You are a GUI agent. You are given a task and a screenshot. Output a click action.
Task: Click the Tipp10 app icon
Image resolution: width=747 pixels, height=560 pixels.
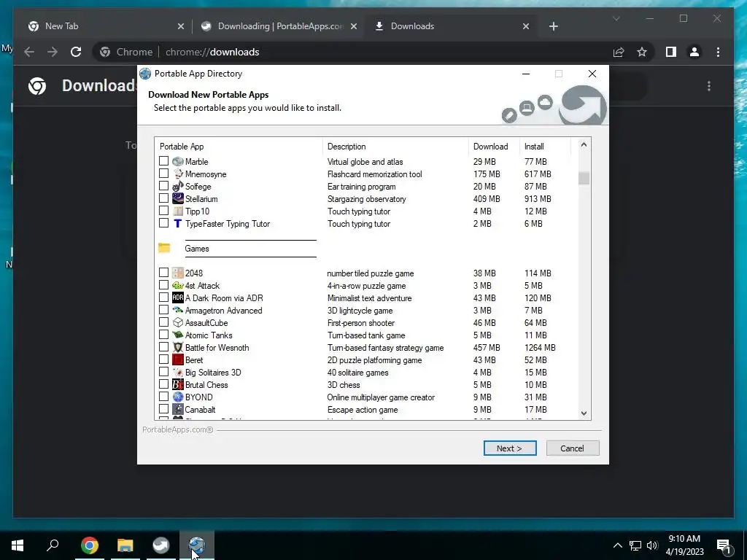click(x=178, y=211)
